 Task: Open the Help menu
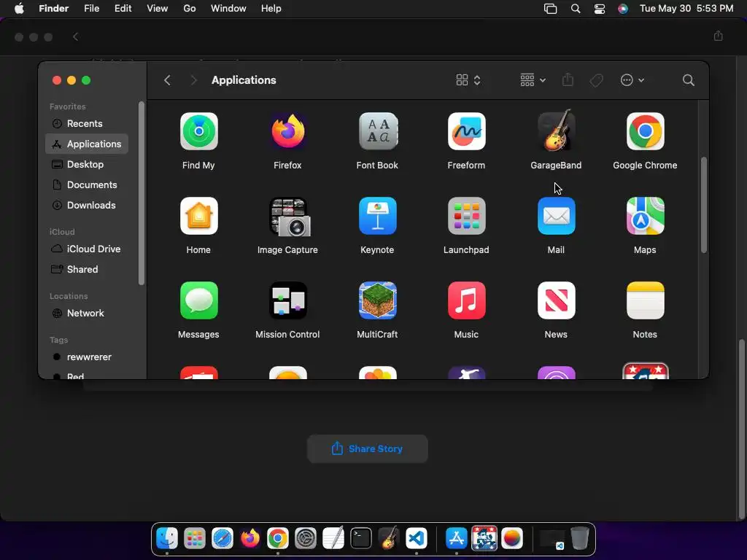271,9
